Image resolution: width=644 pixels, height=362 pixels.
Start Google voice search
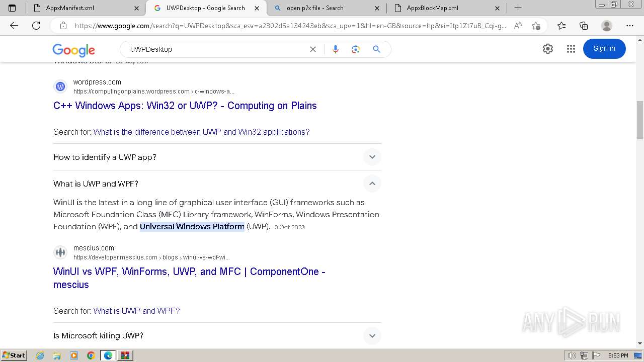click(336, 49)
